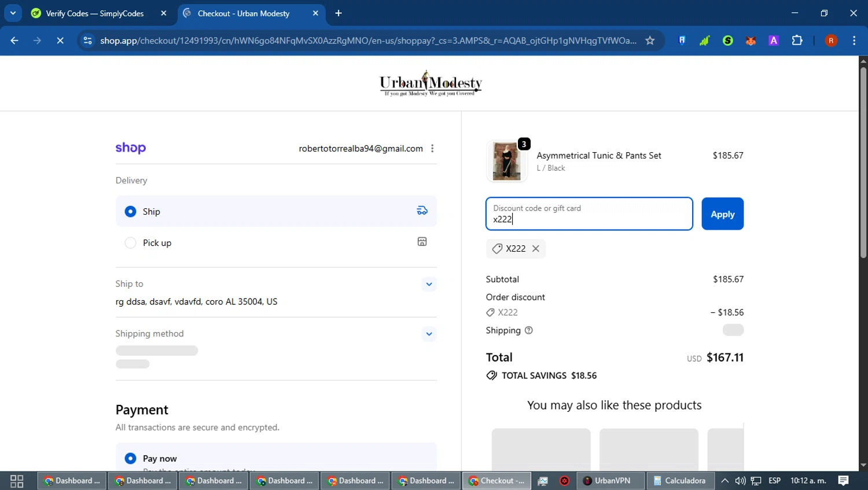
Task: Open account options three-dot menu
Action: (432, 149)
